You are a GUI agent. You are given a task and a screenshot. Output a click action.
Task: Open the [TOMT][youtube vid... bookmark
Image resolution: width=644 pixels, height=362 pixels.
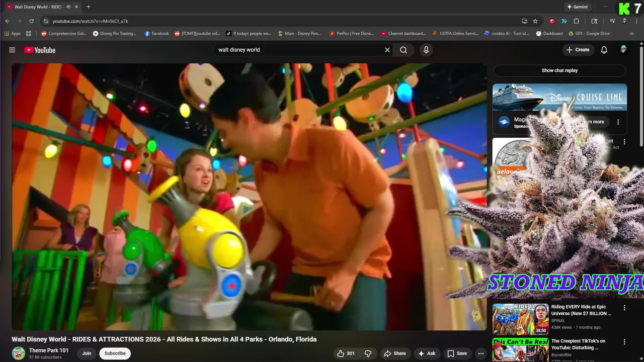(x=197, y=34)
